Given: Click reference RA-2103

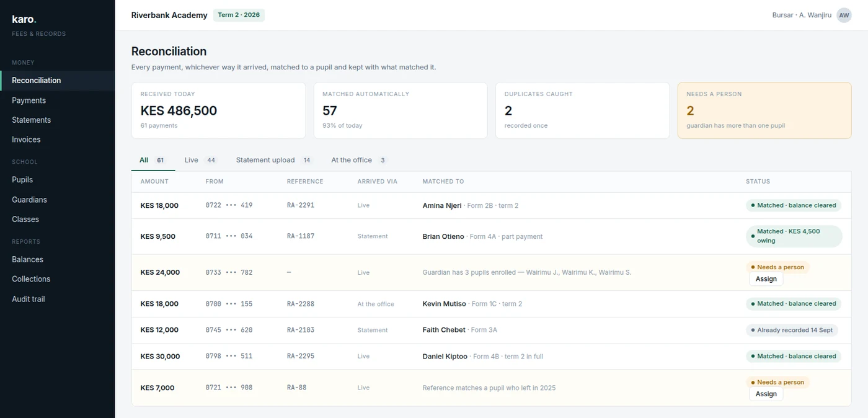Looking at the screenshot, I should [301, 330].
